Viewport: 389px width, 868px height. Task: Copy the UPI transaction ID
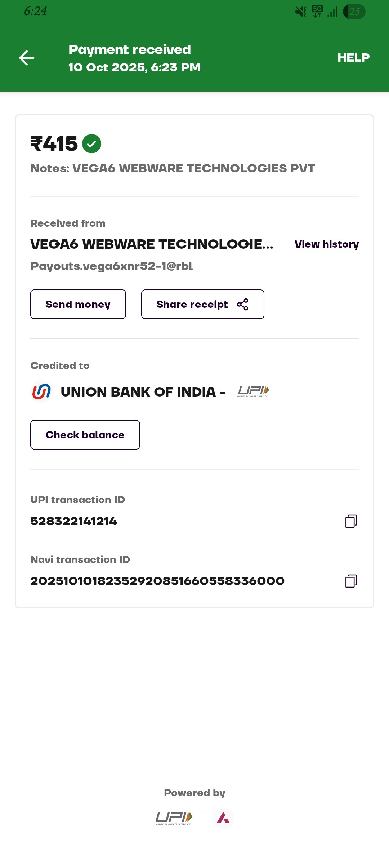tap(351, 521)
